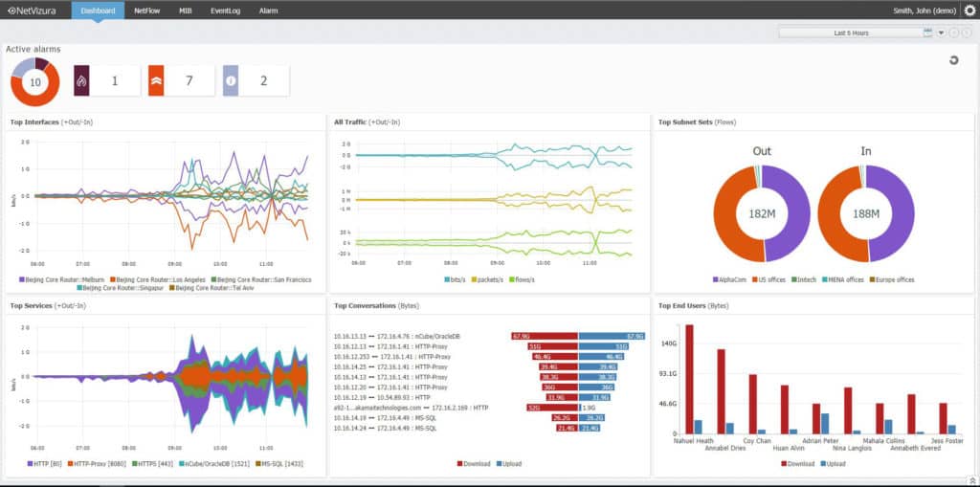Toggle the US offices legend entry
The width and height of the screenshot is (980, 487).
coord(768,280)
